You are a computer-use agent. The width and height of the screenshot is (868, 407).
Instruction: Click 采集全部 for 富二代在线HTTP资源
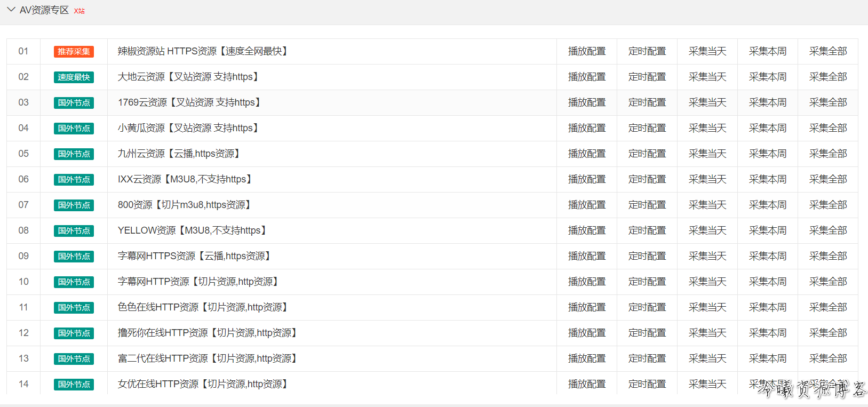[828, 358]
